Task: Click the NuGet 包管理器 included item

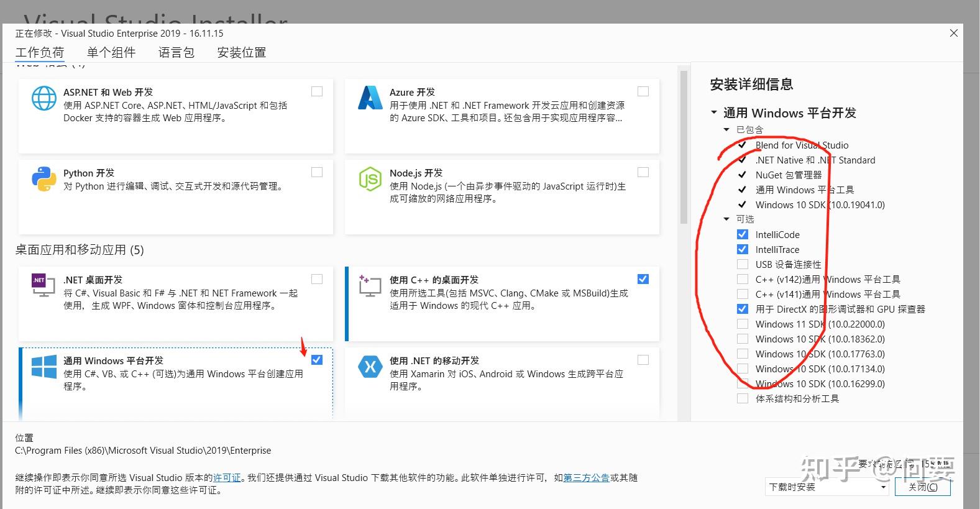Action: [789, 175]
